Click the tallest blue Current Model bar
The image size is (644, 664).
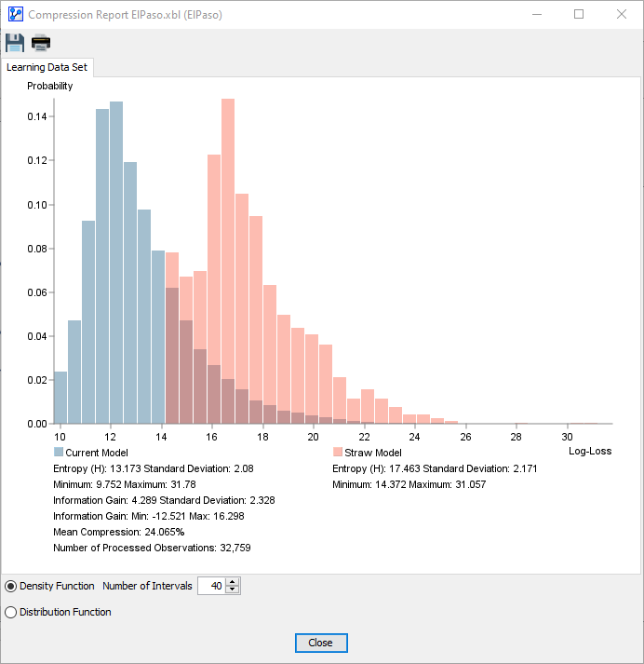(116, 263)
